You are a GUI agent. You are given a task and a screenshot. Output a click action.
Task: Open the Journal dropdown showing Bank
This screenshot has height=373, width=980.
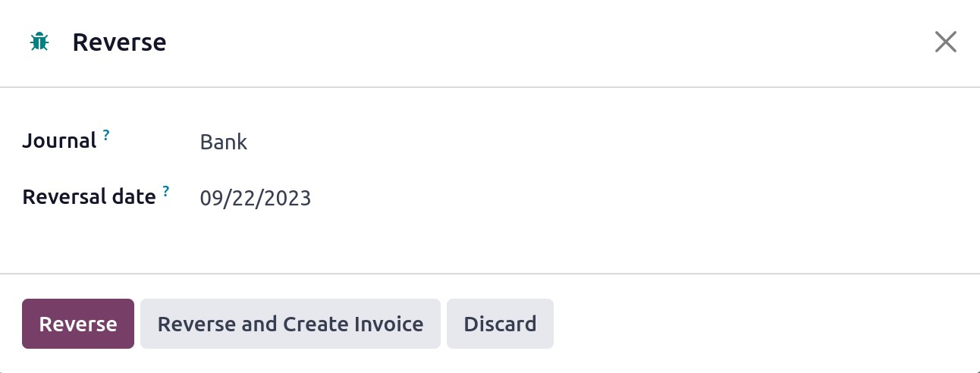[224, 142]
